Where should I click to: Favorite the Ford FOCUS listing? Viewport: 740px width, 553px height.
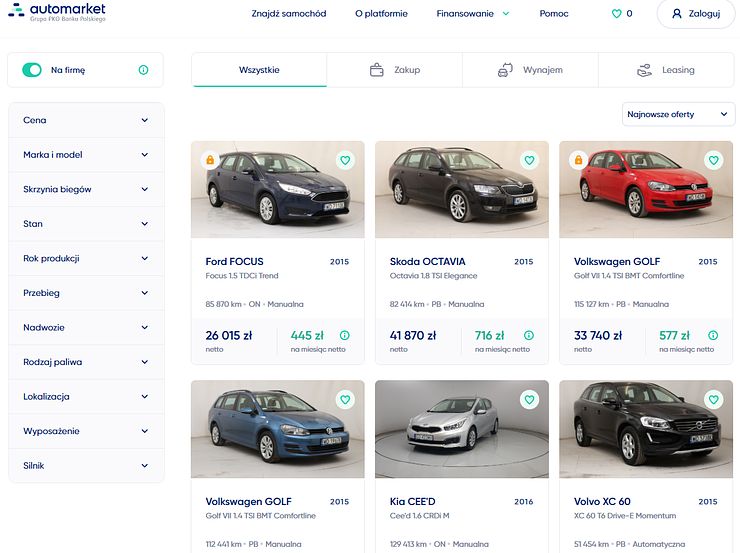tap(345, 160)
